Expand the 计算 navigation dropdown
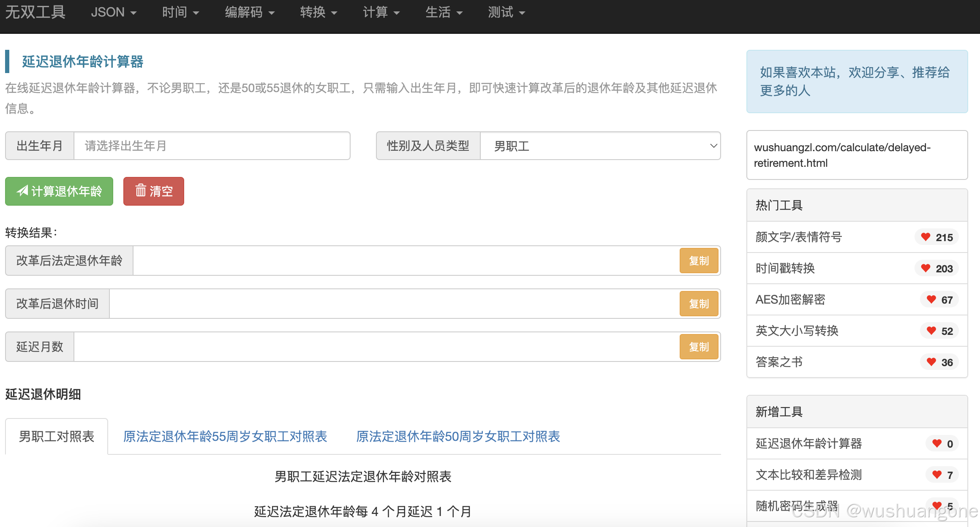 click(381, 13)
